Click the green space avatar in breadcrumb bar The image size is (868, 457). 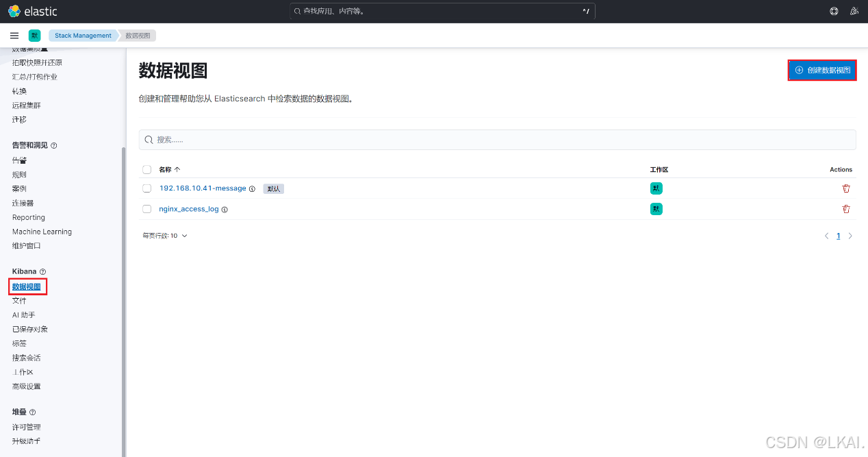click(x=34, y=36)
